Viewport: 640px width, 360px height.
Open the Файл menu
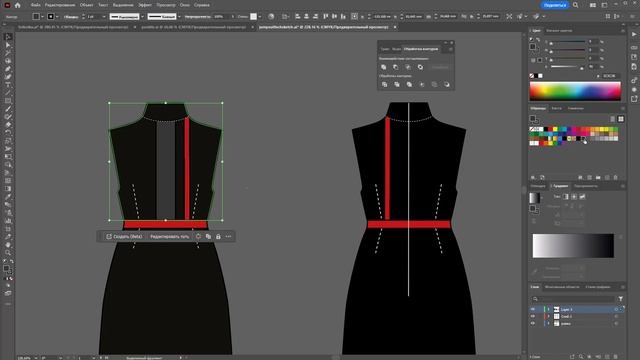tap(36, 5)
